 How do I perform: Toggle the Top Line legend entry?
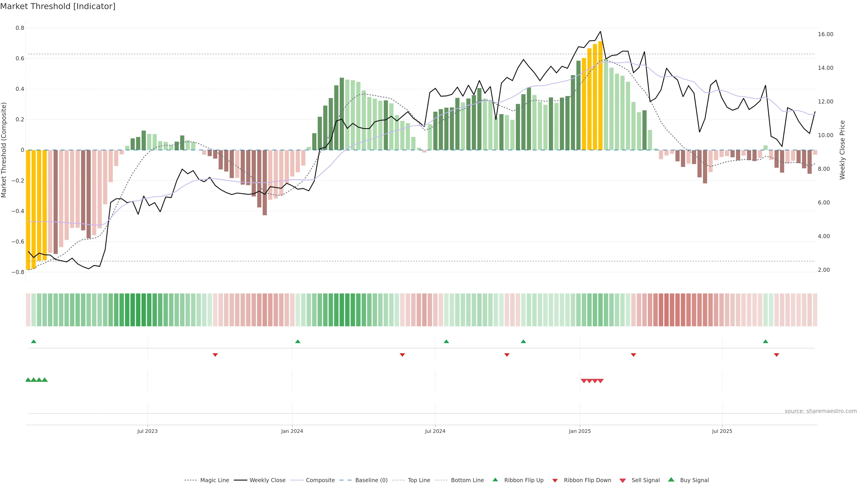tap(419, 480)
